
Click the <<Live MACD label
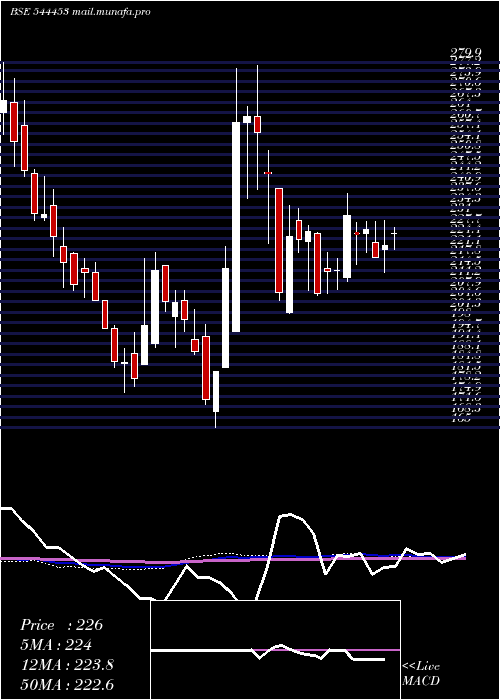point(421,673)
